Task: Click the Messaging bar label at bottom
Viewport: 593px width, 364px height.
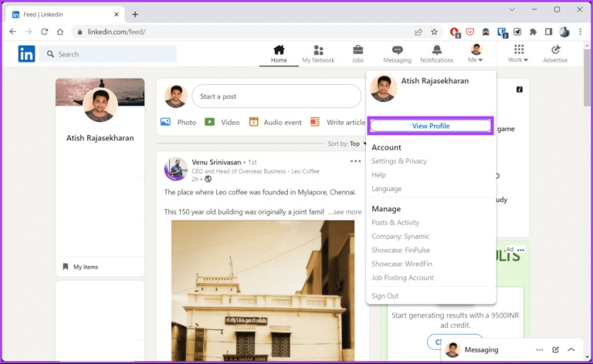Action: tap(481, 350)
